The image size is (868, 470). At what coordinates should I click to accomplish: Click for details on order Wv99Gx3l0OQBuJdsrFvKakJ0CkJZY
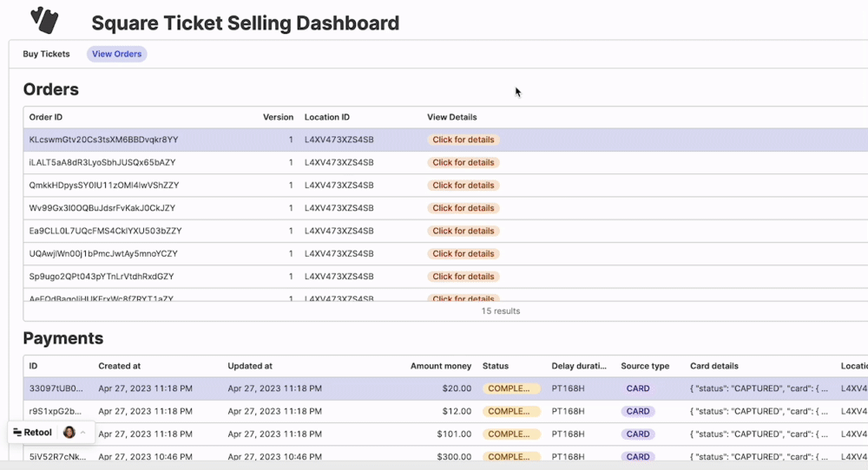coord(463,208)
